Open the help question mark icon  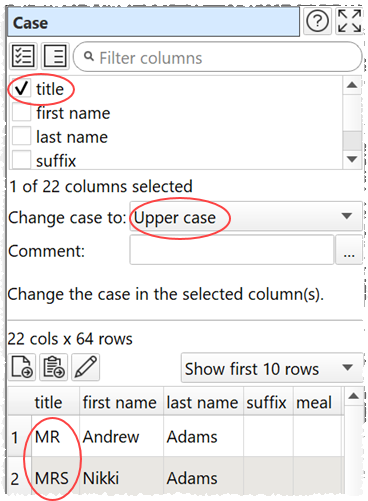click(x=317, y=22)
